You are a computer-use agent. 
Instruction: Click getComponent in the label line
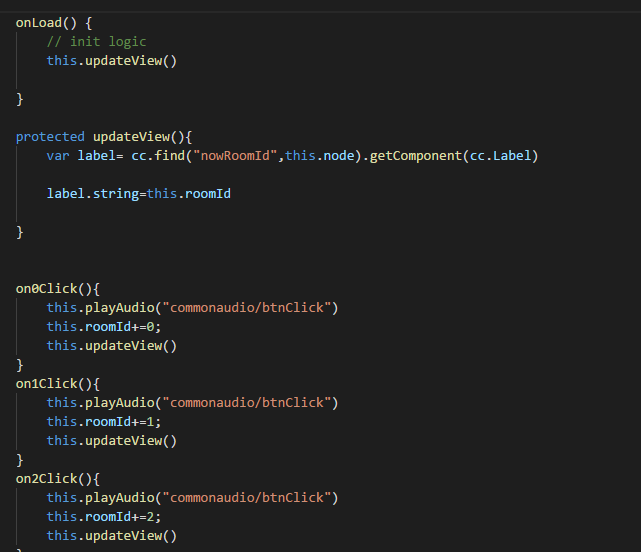tap(415, 156)
